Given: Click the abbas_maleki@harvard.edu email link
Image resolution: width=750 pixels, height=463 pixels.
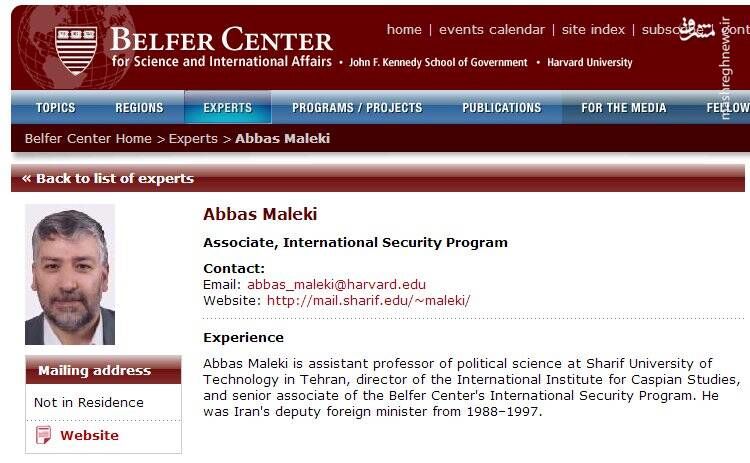Looking at the screenshot, I should 336,285.
